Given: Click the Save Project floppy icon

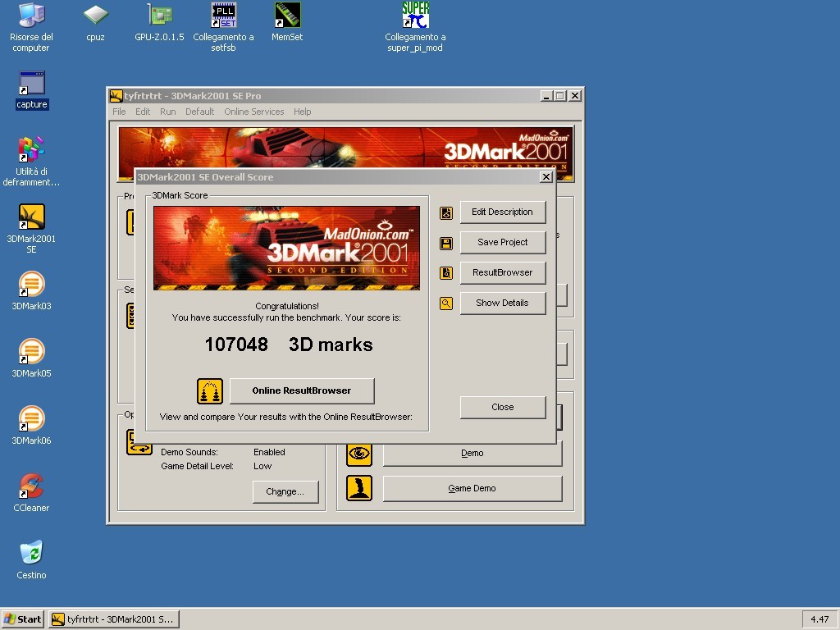Looking at the screenshot, I should coord(446,243).
